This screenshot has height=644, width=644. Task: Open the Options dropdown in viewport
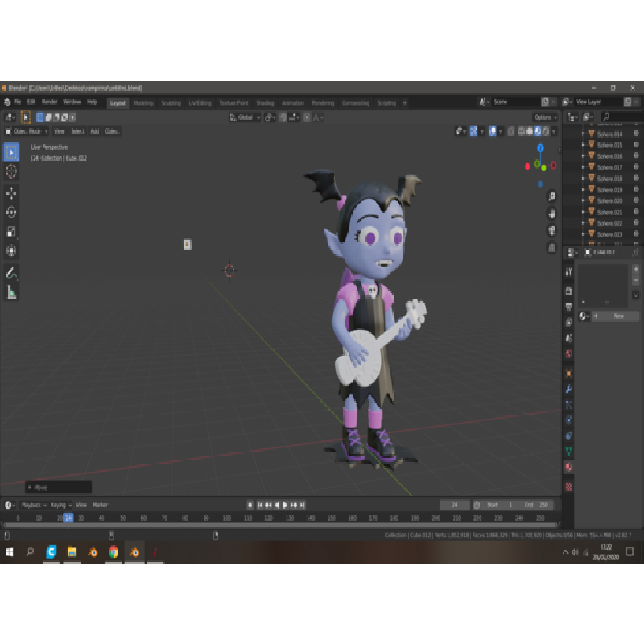click(546, 118)
